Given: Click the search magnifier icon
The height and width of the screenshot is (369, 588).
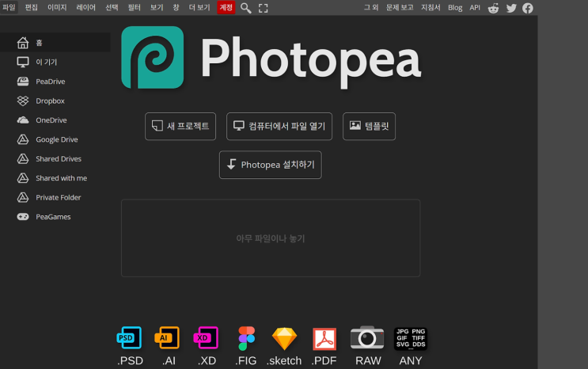Looking at the screenshot, I should pyautogui.click(x=245, y=8).
